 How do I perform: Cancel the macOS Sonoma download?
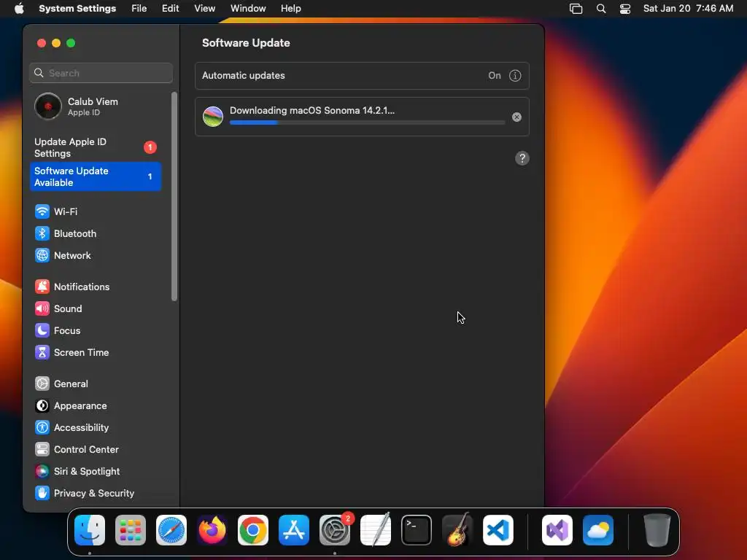click(516, 117)
